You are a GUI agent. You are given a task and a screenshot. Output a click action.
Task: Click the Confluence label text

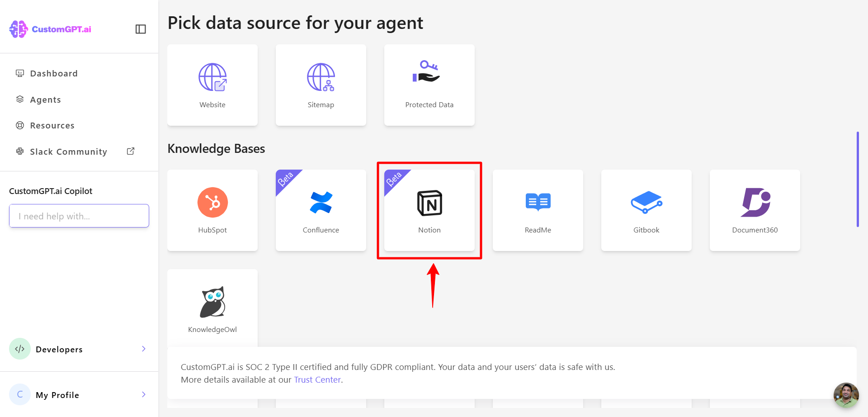[321, 230]
